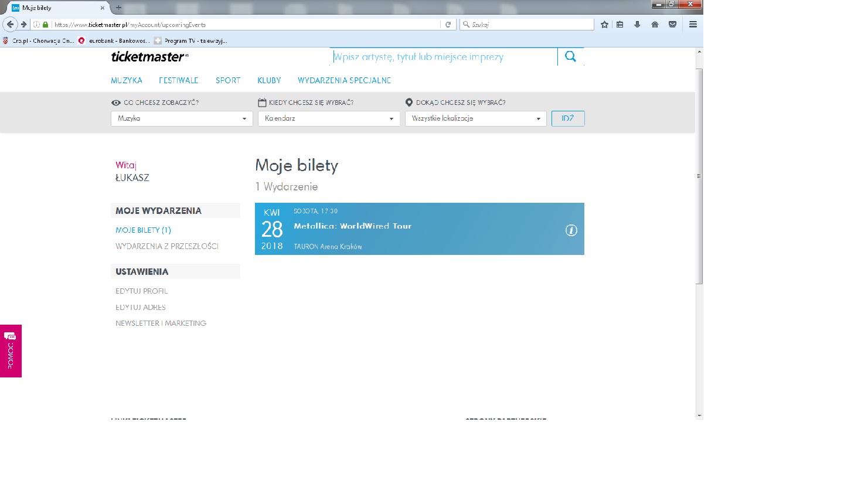Expand the Wszystkie lokalizacje dropdown

tap(475, 118)
